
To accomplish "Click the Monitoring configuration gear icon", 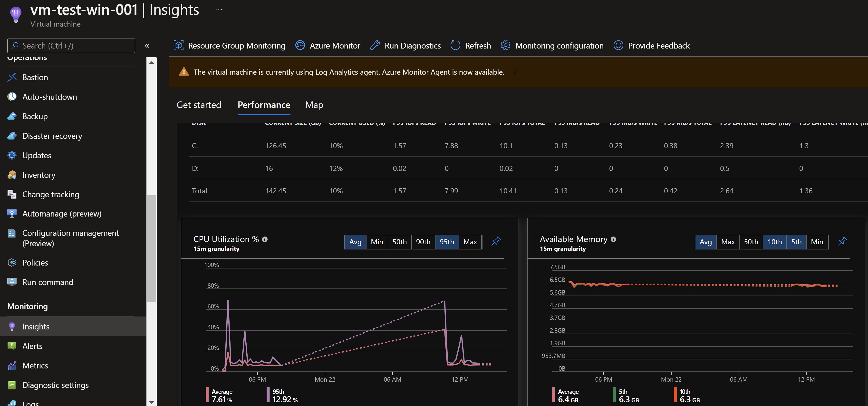I will click(505, 45).
